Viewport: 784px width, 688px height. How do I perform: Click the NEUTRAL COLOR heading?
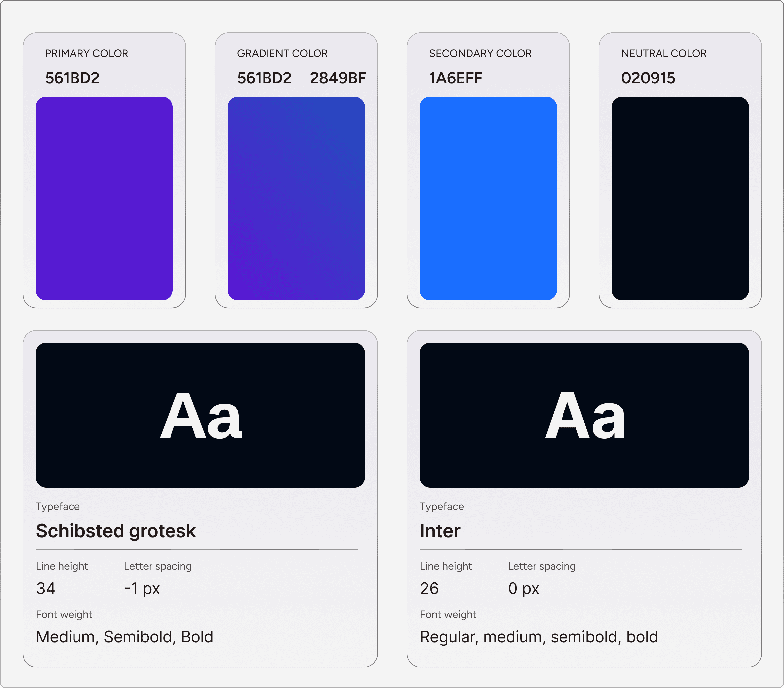click(x=664, y=53)
